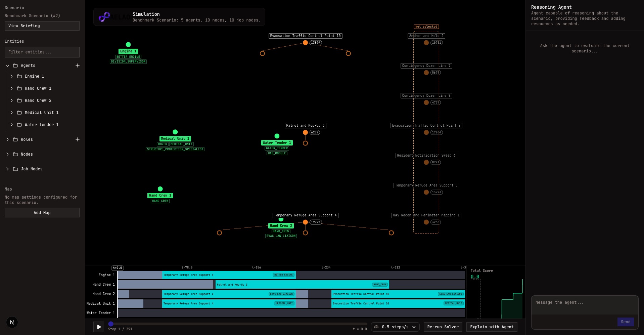Expand the Nodes section
The height and width of the screenshot is (335, 644).
pos(7,154)
